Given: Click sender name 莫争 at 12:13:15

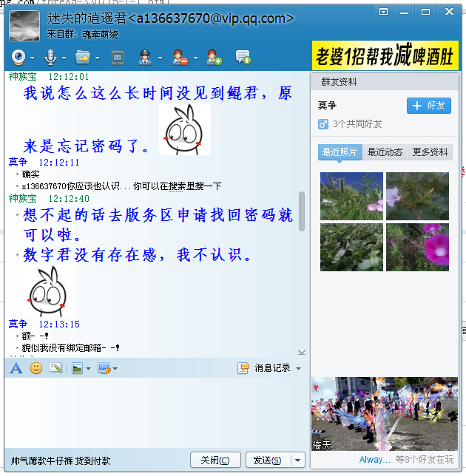Looking at the screenshot, I should click(18, 324).
